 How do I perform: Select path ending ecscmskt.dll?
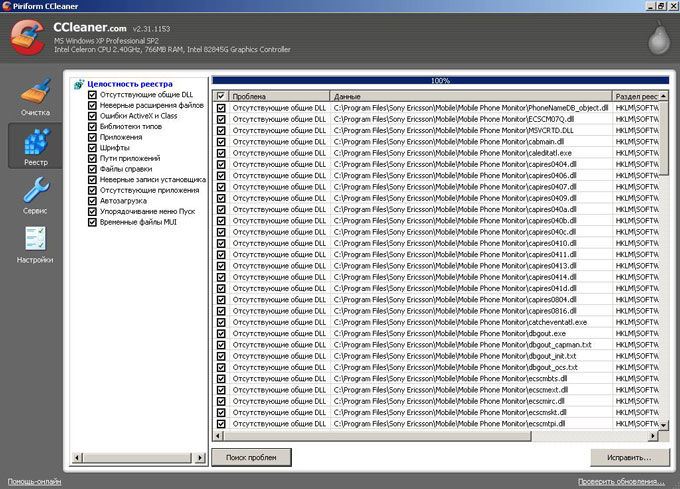click(x=450, y=412)
